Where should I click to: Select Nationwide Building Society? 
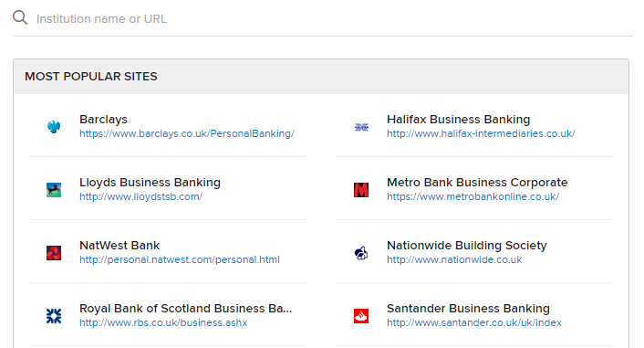coord(466,245)
